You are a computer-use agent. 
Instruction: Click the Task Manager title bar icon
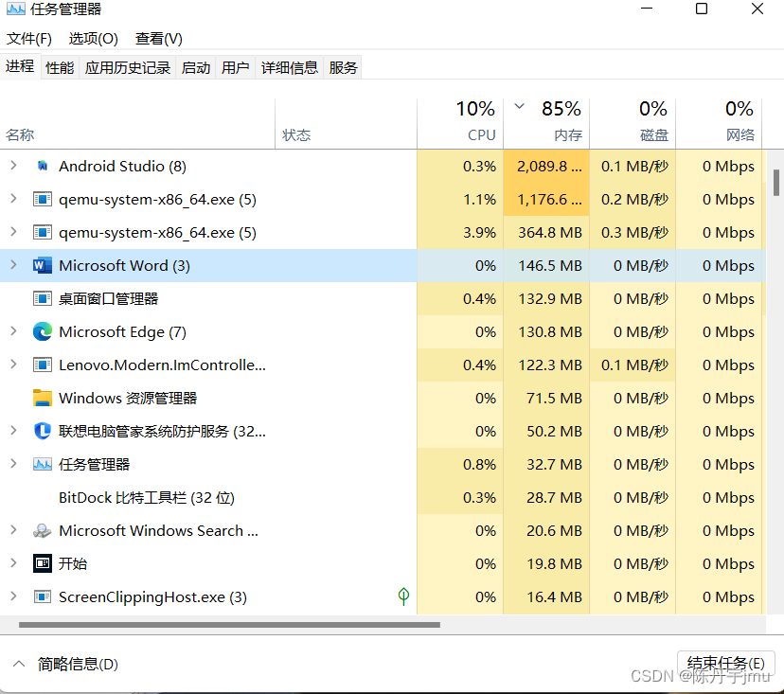15,9
